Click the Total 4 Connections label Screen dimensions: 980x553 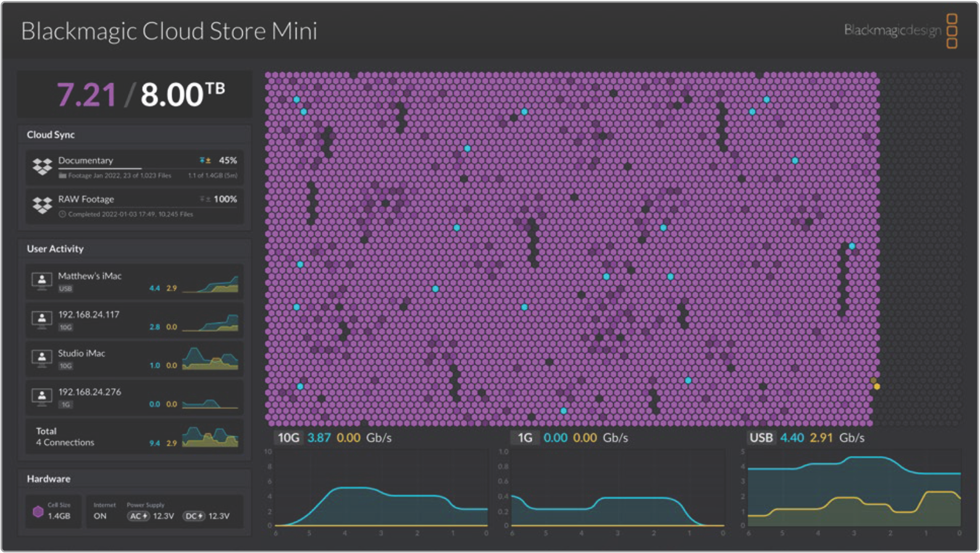tap(65, 437)
